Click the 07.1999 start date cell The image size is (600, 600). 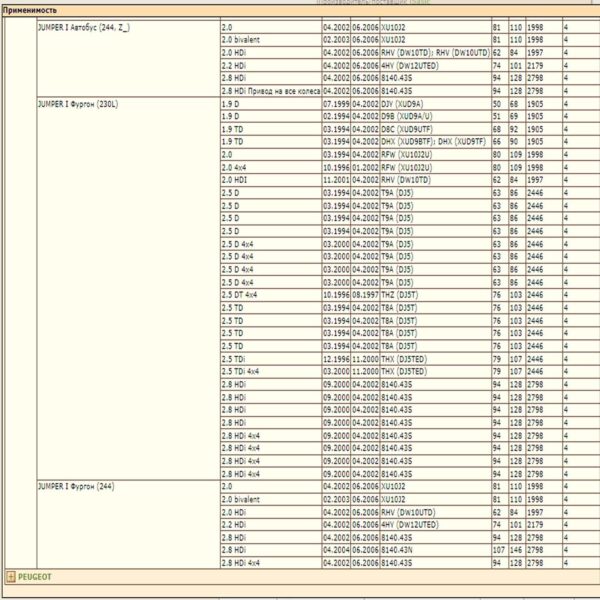[x=336, y=104]
